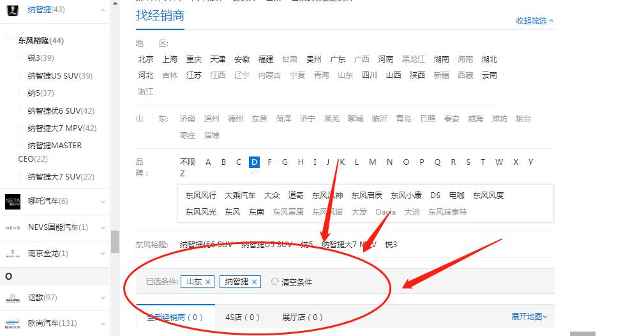Open 纳5(37) in sidebar tree
The width and height of the screenshot is (644, 336).
click(x=41, y=93)
